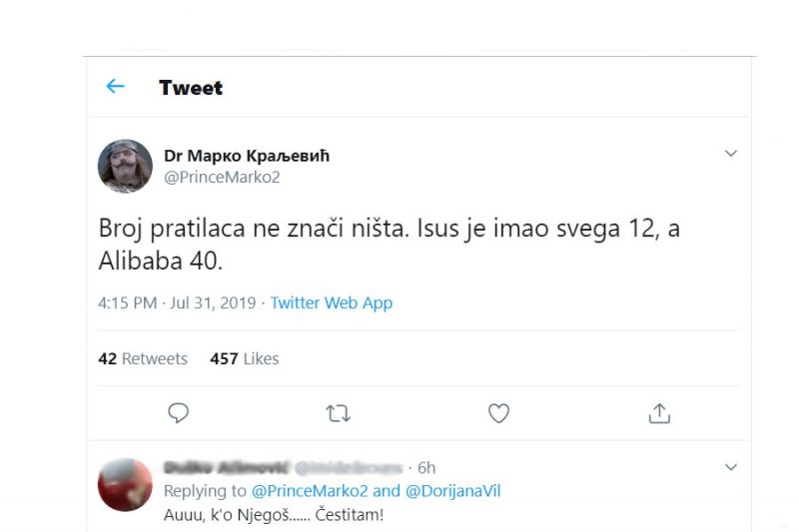Click the back arrow beside Tweet header
Image resolution: width=799 pixels, height=532 pixels.
(x=116, y=87)
